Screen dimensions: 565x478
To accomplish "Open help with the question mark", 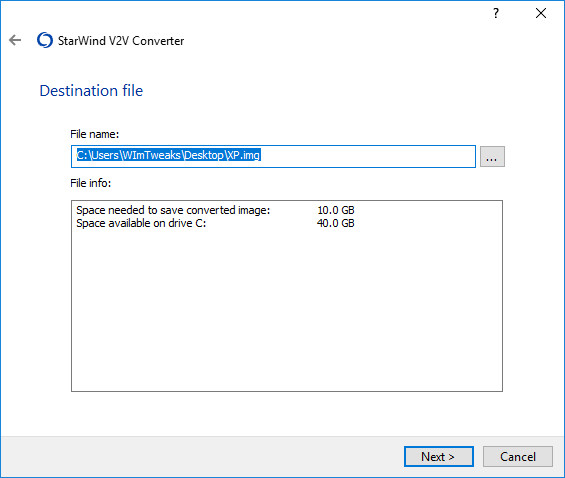I will [x=496, y=13].
